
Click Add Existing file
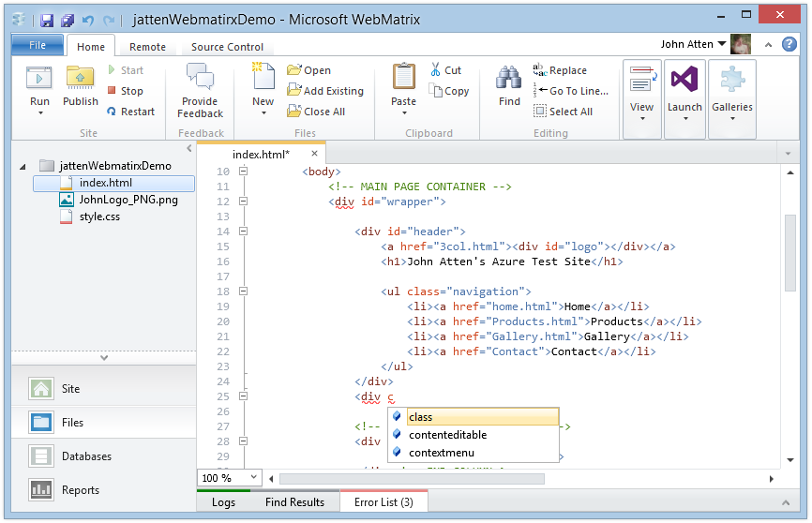click(x=325, y=91)
